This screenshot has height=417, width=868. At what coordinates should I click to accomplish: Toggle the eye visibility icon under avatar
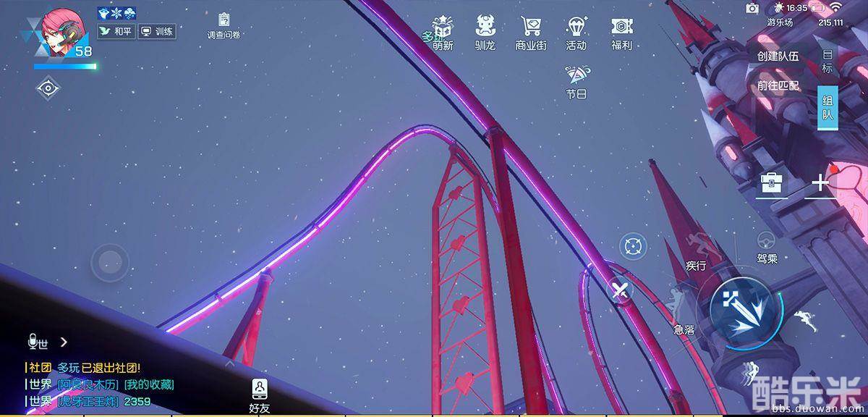(48, 88)
